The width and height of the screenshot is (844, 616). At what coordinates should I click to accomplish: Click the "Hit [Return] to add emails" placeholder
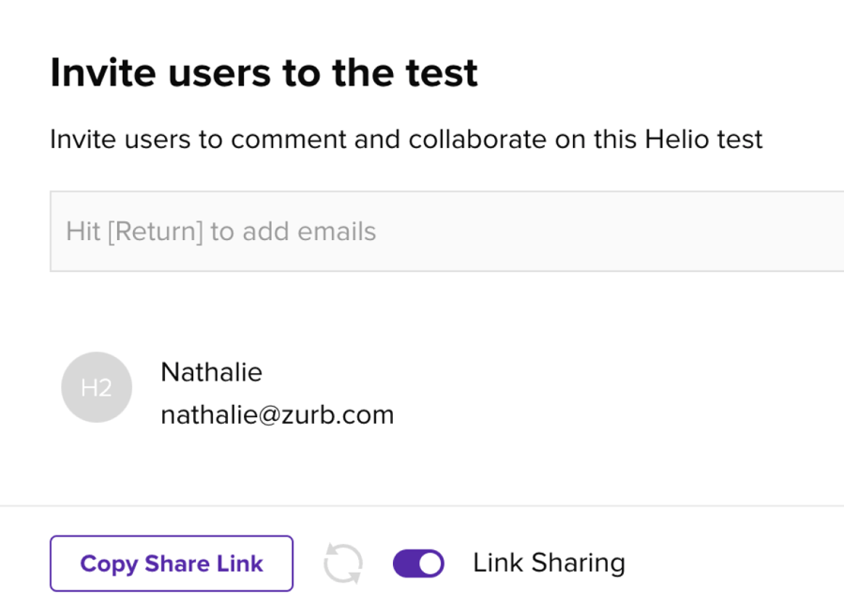(x=220, y=232)
